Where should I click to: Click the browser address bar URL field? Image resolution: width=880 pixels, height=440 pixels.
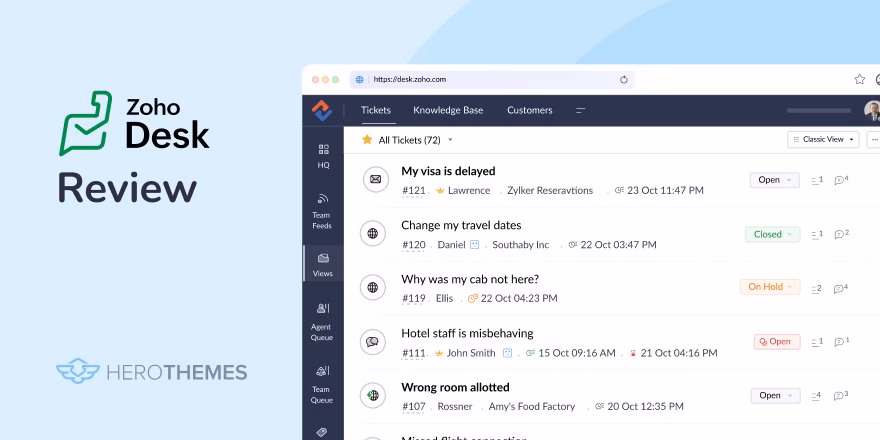point(492,80)
